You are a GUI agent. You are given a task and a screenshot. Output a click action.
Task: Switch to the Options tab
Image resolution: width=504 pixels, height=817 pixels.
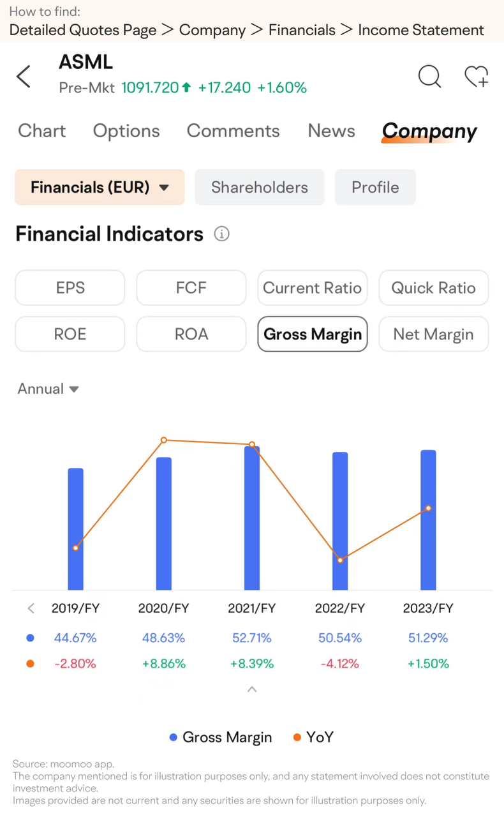click(126, 131)
